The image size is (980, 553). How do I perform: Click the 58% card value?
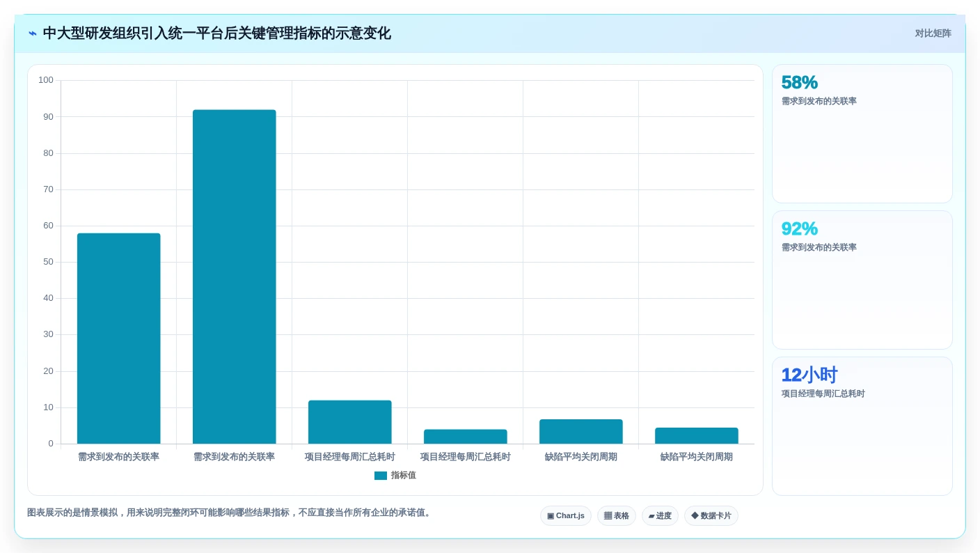(x=799, y=82)
